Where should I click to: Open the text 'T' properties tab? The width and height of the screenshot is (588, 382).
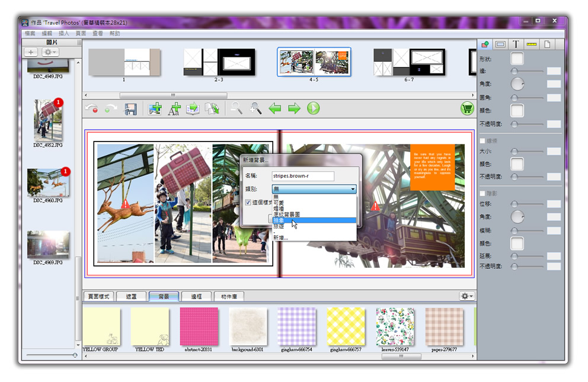coord(516,44)
